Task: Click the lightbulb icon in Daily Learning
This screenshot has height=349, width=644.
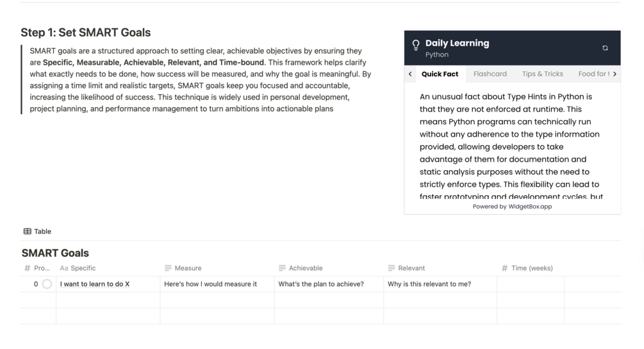Action: click(x=416, y=45)
